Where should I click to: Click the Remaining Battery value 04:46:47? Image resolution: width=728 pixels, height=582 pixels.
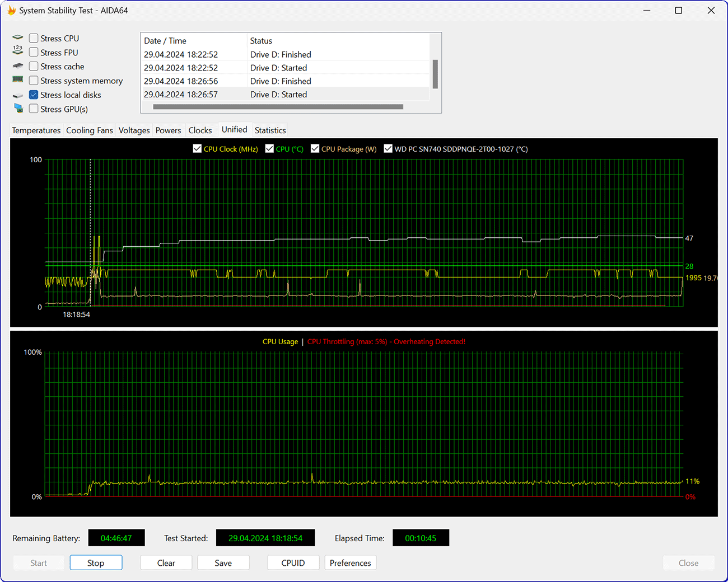click(116, 538)
